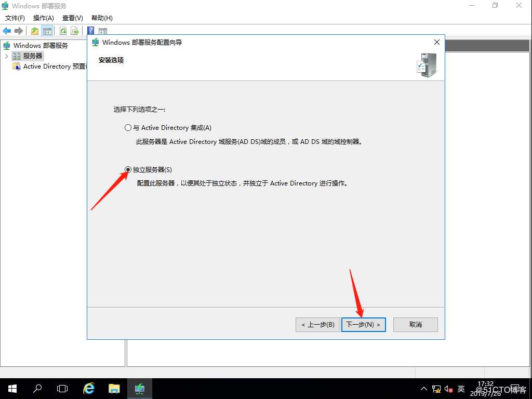This screenshot has height=399, width=532.
Task: Open the Windows Start menu
Action: tap(12, 389)
